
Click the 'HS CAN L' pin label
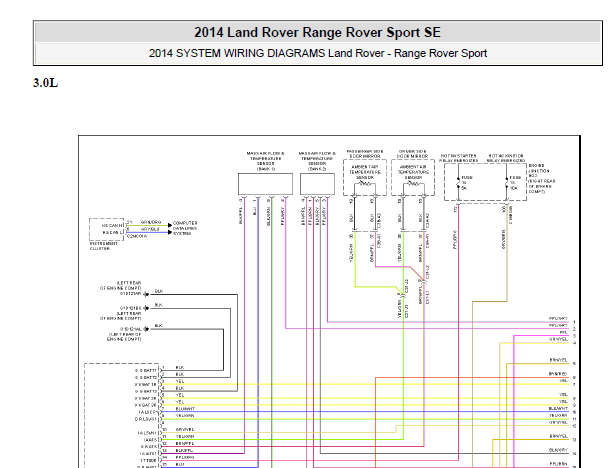coord(113,232)
